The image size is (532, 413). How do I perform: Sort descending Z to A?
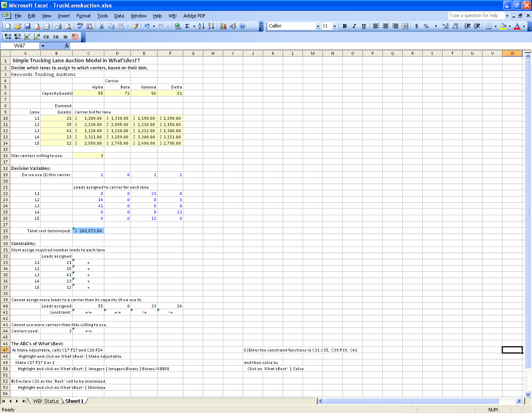(211, 26)
